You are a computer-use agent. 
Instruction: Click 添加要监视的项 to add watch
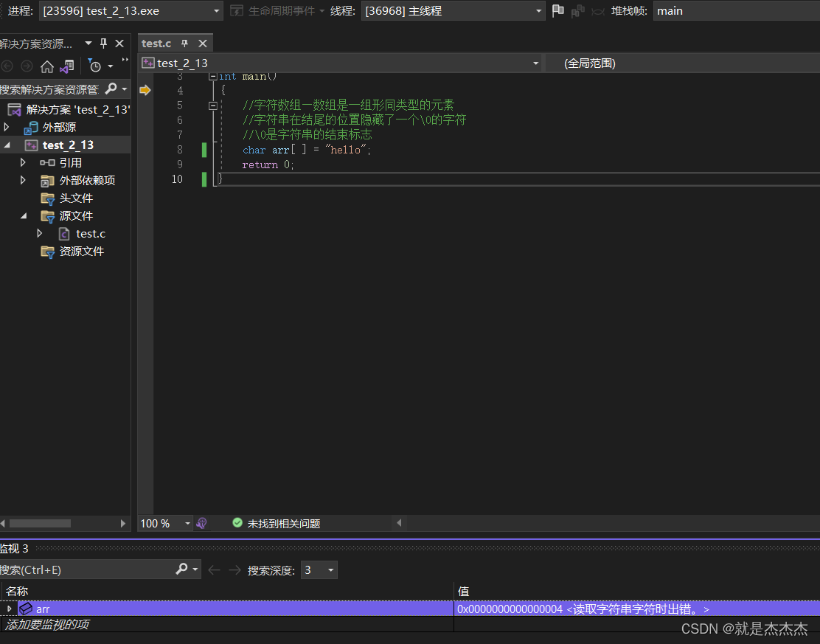(47, 625)
